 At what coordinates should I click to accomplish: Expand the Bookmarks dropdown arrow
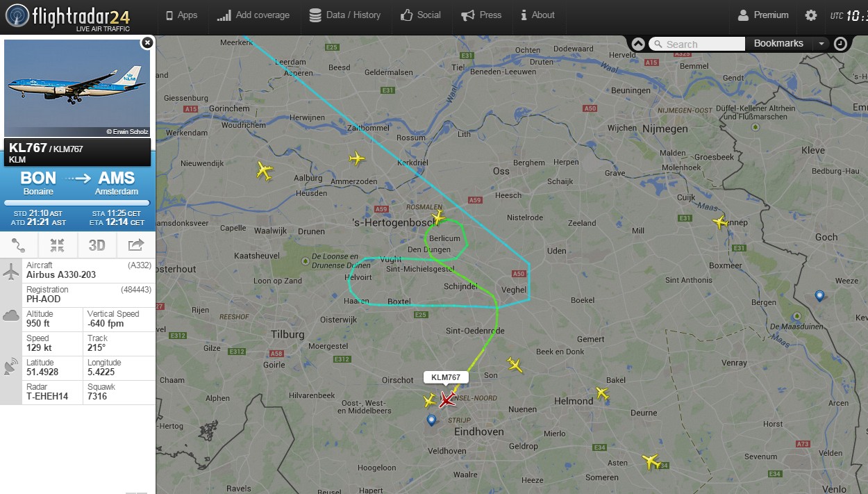tap(821, 44)
